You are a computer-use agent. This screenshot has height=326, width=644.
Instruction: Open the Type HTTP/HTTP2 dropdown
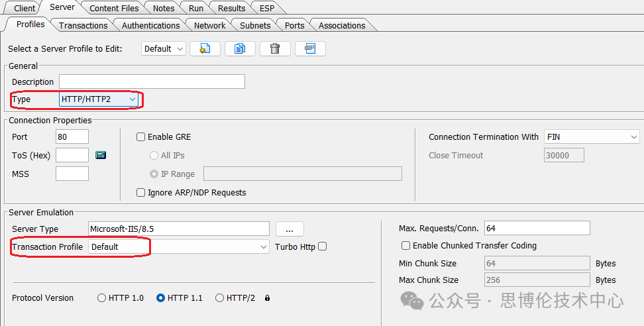coord(99,99)
